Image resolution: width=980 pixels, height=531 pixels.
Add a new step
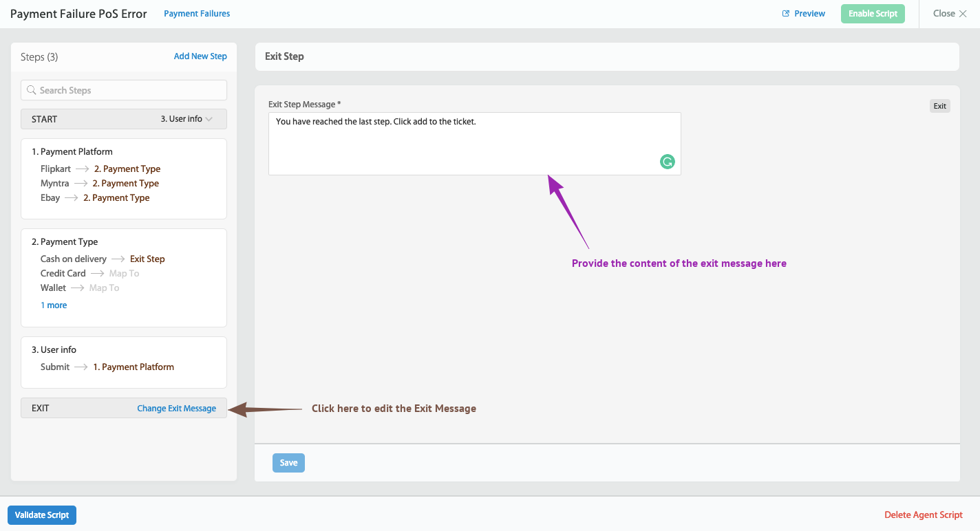point(200,56)
